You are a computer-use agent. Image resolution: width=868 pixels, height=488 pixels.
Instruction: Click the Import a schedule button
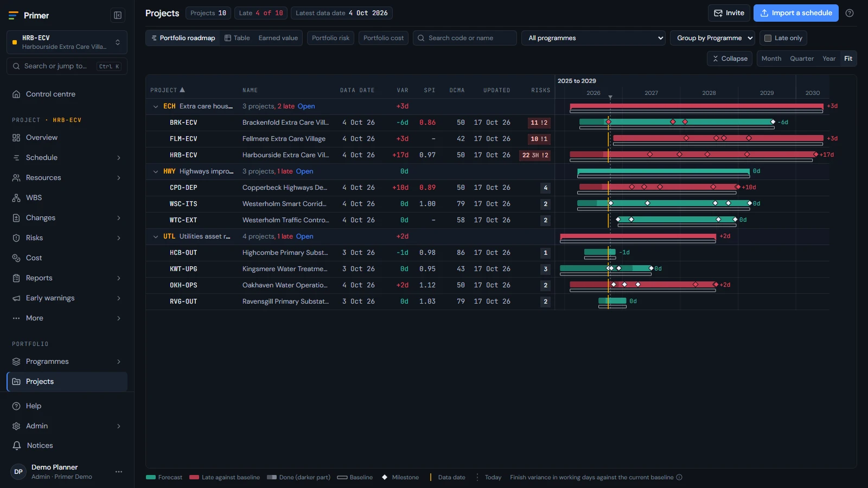pyautogui.click(x=796, y=13)
